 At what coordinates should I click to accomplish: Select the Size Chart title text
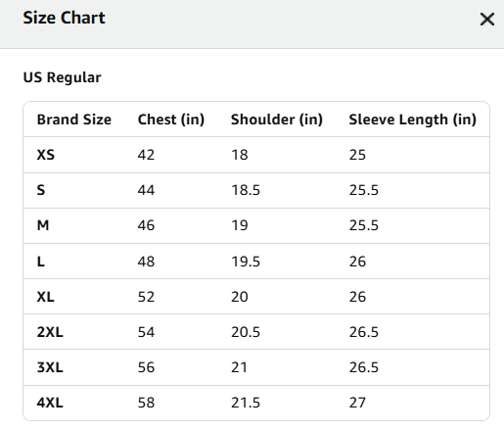click(64, 18)
